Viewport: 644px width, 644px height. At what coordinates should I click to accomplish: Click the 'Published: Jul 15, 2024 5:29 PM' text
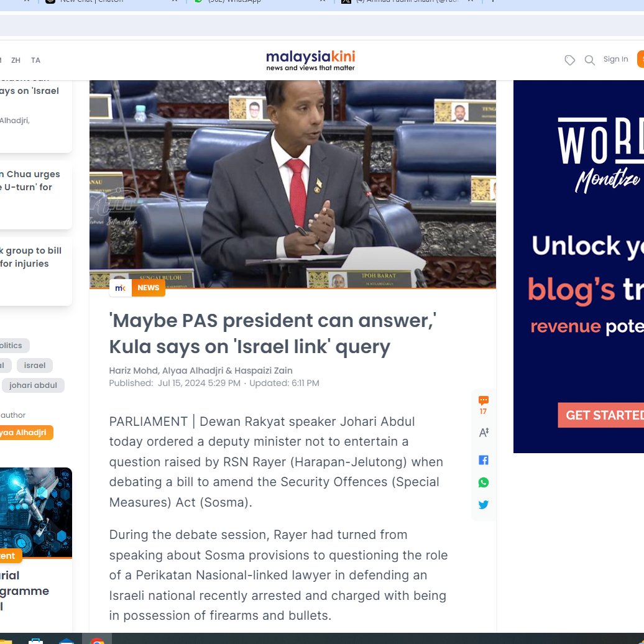point(175,383)
